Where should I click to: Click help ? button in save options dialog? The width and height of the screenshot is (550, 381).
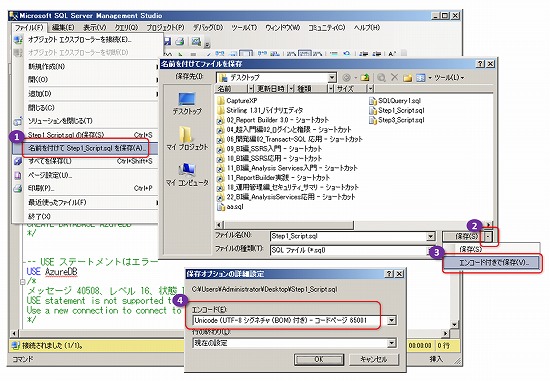coord(389,274)
